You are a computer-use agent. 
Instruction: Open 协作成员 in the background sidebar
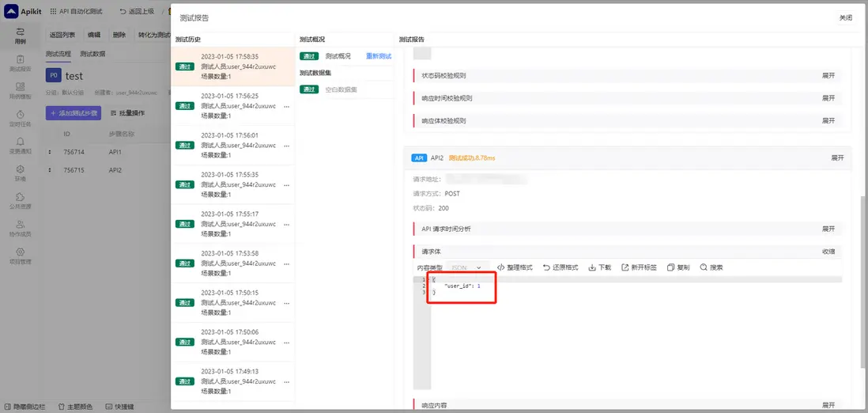point(21,229)
